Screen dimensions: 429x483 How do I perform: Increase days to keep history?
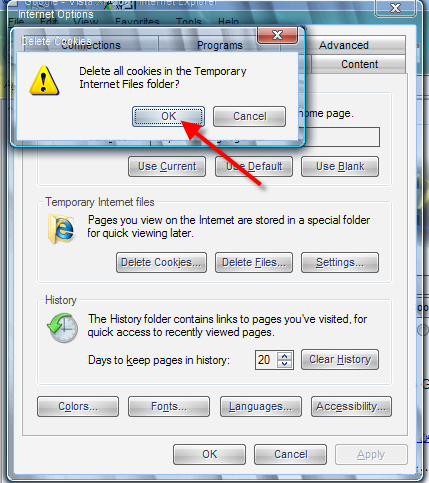tap(284, 356)
